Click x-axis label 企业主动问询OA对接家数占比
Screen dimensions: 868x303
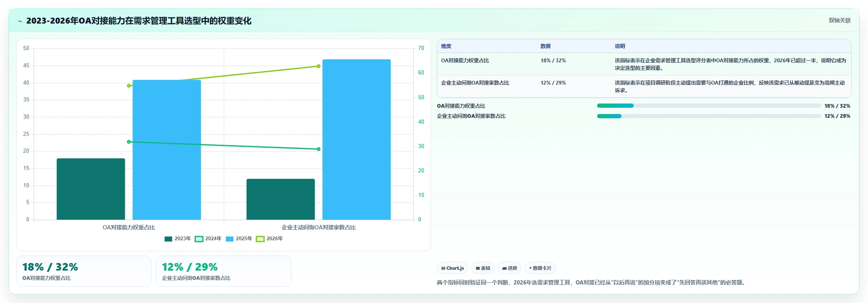point(319,227)
